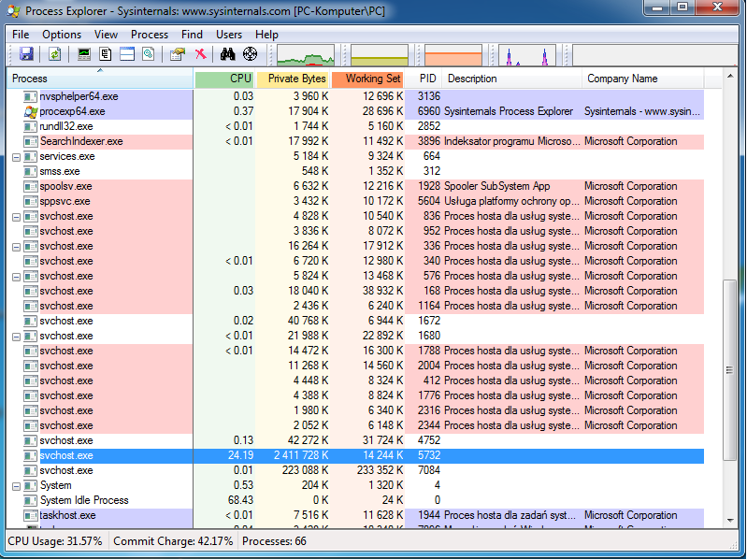
Task: Collapse the svchost.exe PID 336 node
Action: point(16,247)
